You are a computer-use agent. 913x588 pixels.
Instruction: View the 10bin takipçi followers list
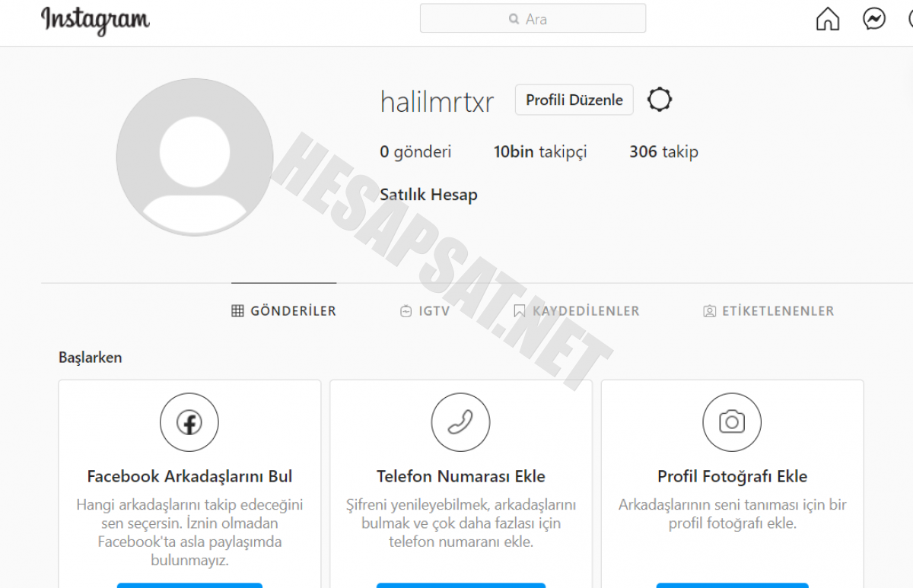[x=540, y=152]
